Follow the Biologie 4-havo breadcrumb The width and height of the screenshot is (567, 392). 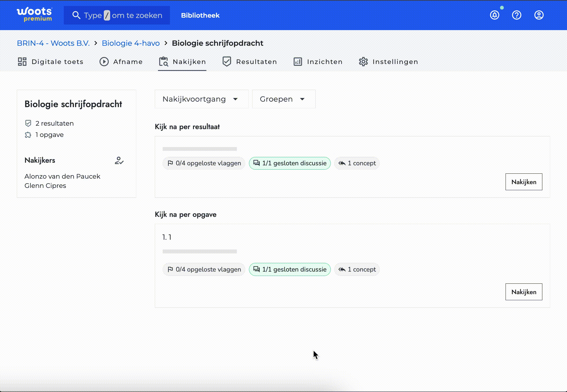click(x=131, y=43)
